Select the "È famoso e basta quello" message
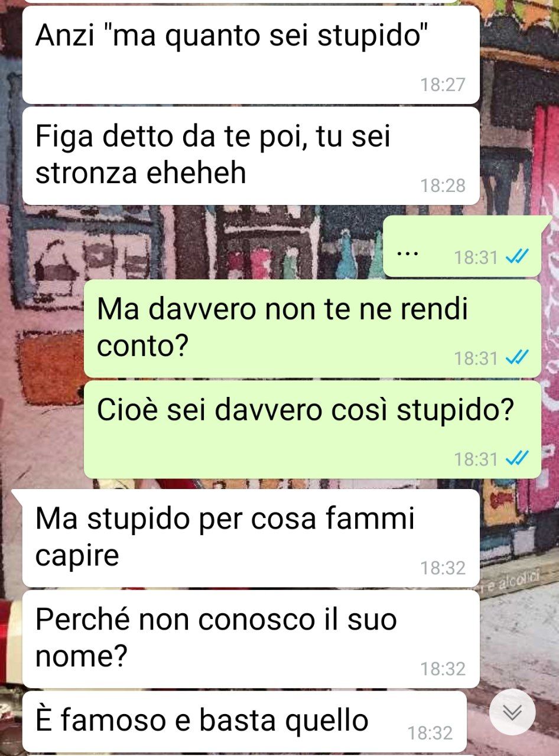The image size is (559, 756). point(244,722)
